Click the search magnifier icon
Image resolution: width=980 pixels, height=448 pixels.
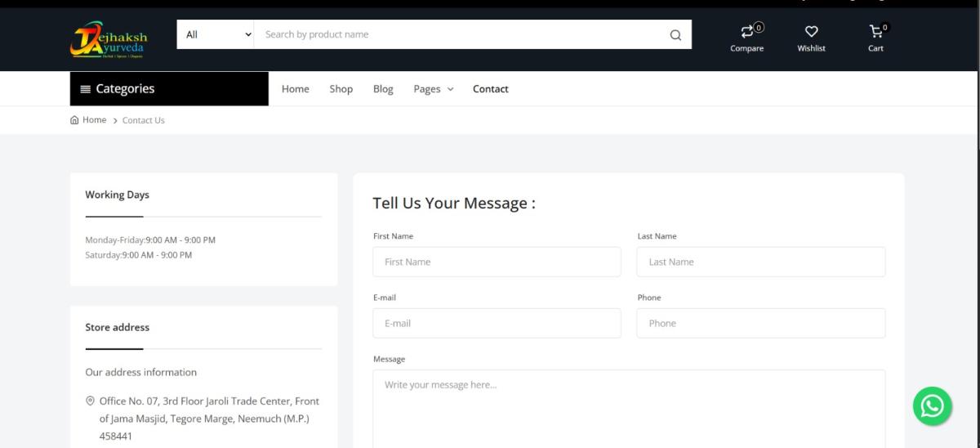point(675,35)
